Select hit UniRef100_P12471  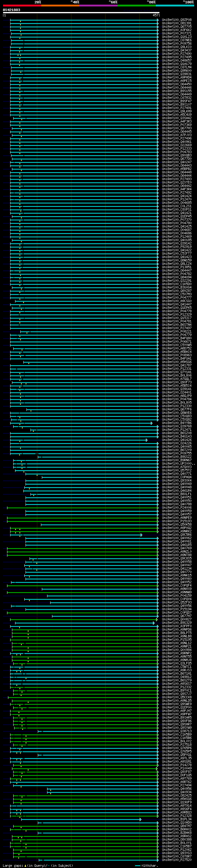(176, 430)
